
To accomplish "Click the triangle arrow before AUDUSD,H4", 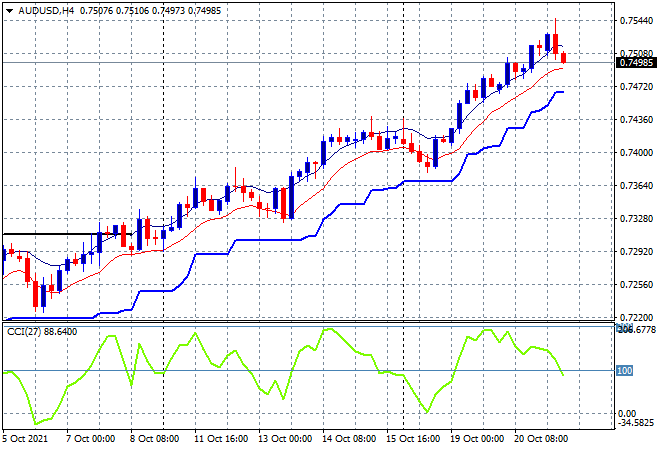I will point(9,11).
